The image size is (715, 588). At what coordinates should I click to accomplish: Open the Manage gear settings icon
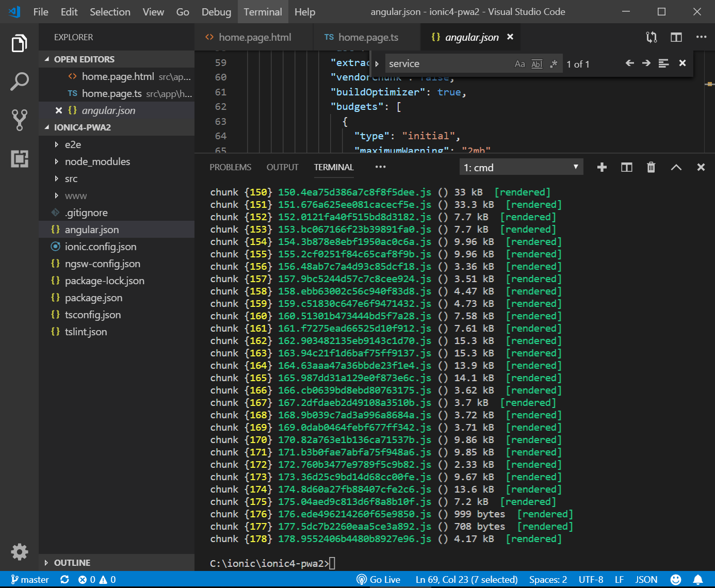(x=19, y=551)
